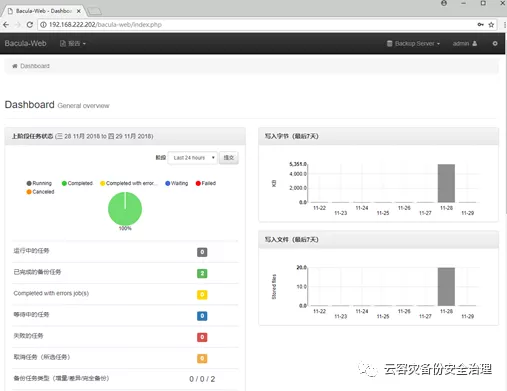
Task: Reload the page with the browser refresh icon
Action: click(30, 25)
